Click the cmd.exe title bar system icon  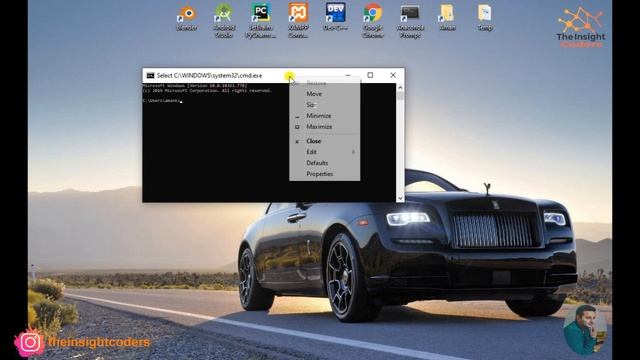point(150,76)
